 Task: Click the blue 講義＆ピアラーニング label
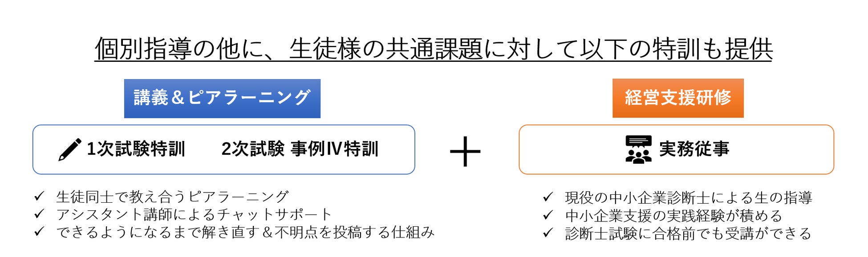[222, 98]
